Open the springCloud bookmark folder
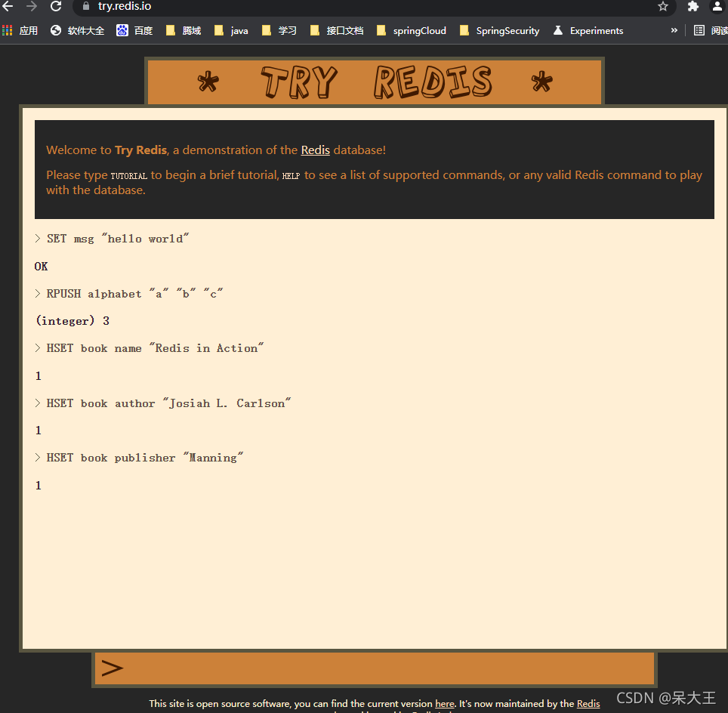 coord(412,31)
